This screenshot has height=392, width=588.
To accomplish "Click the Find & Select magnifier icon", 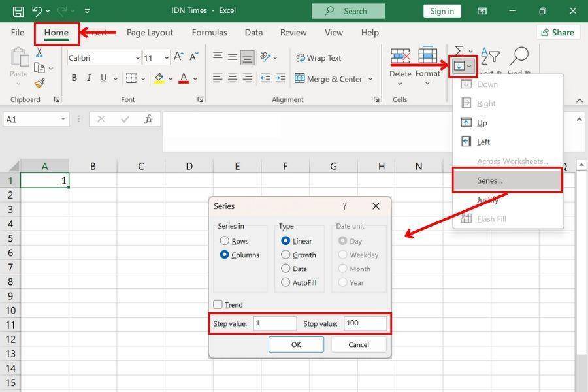I will click(519, 56).
